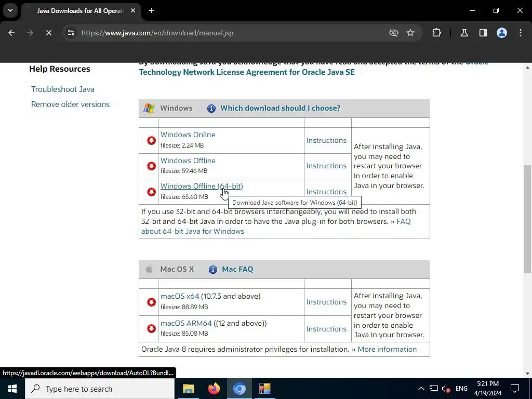
Task: Click the Windows Offline download link
Action: coord(188,161)
